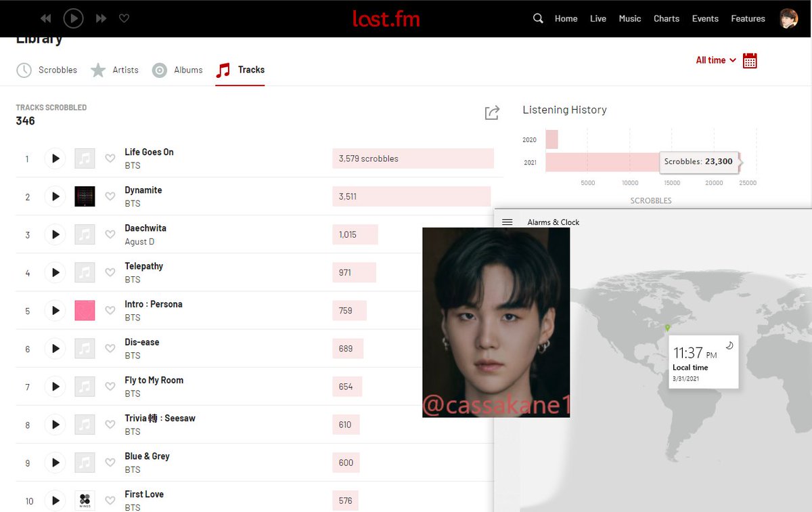Open the Alarms & Clock hamburger menu
Image resolution: width=812 pixels, height=512 pixels.
[x=507, y=222]
